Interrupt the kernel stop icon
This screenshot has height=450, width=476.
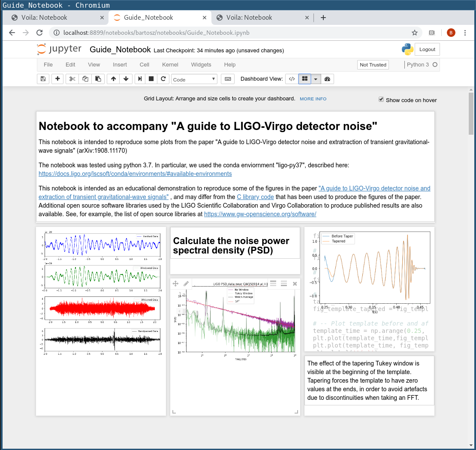click(151, 79)
